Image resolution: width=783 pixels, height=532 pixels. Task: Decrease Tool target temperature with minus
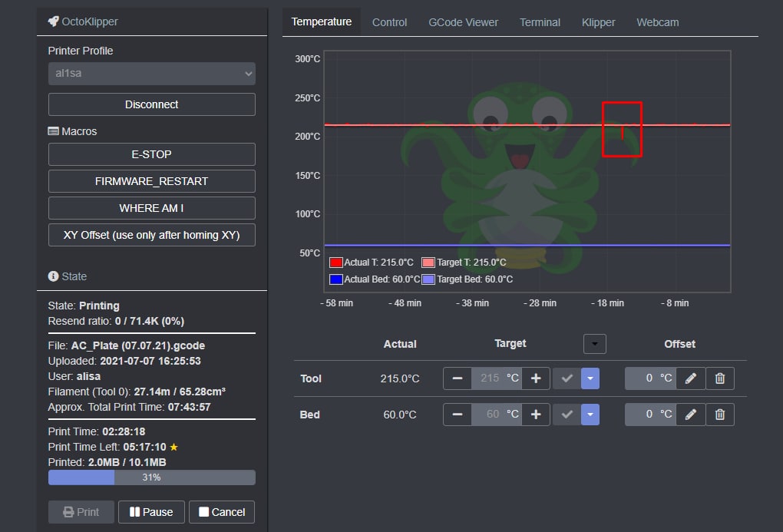tap(457, 378)
